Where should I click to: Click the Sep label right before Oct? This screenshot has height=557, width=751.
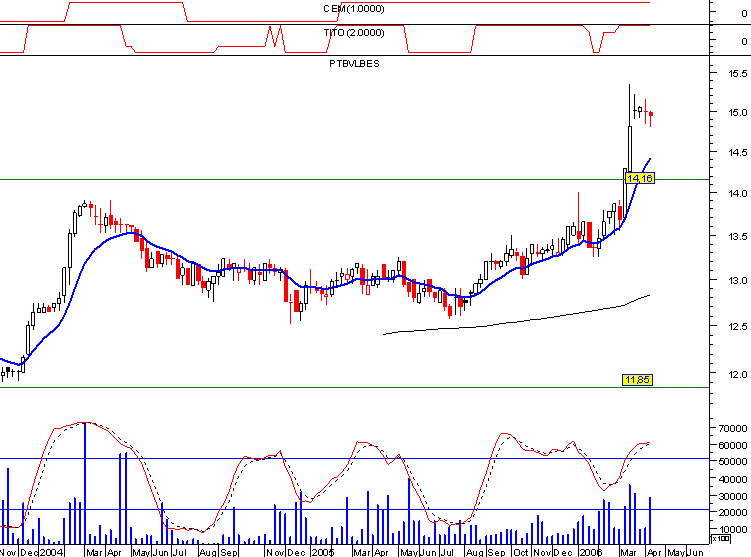tap(496, 552)
